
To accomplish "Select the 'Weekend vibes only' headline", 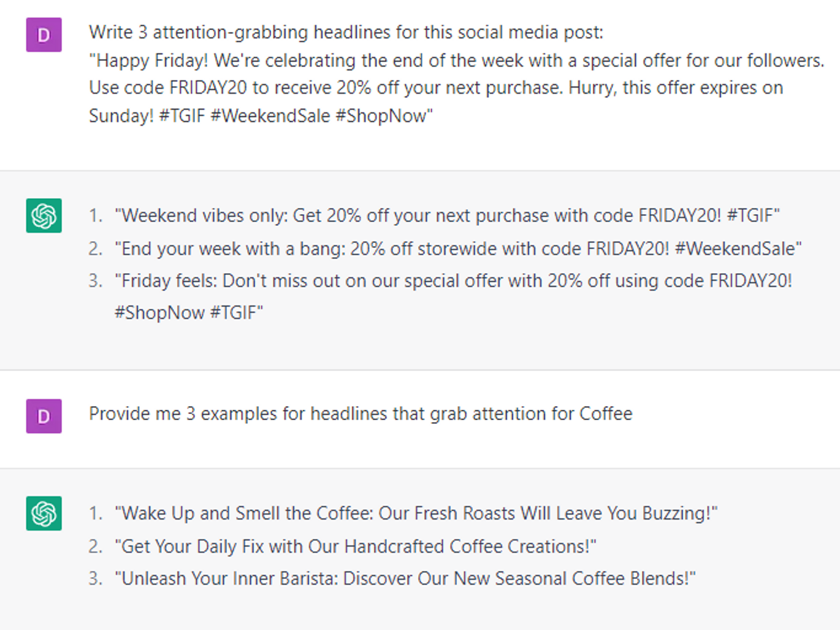I will (447, 215).
